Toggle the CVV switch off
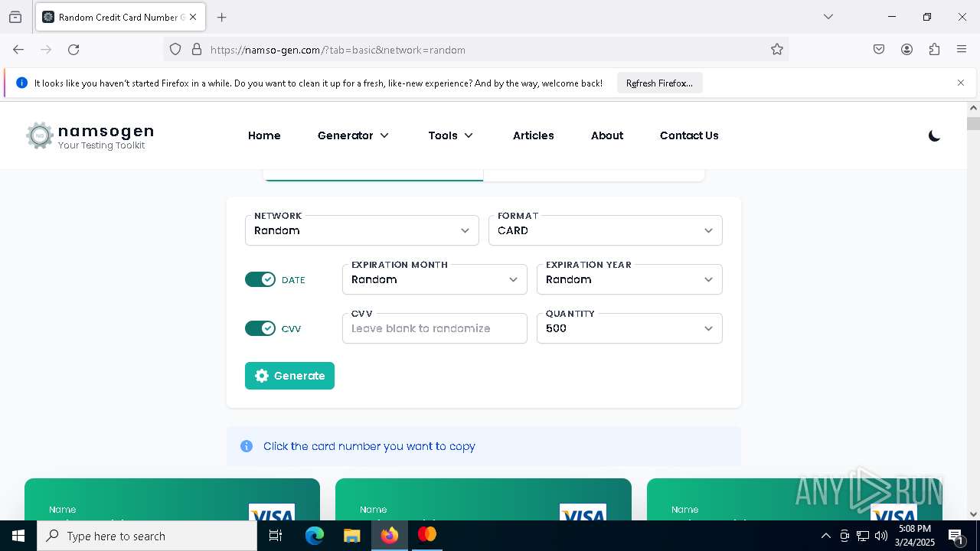 260,328
